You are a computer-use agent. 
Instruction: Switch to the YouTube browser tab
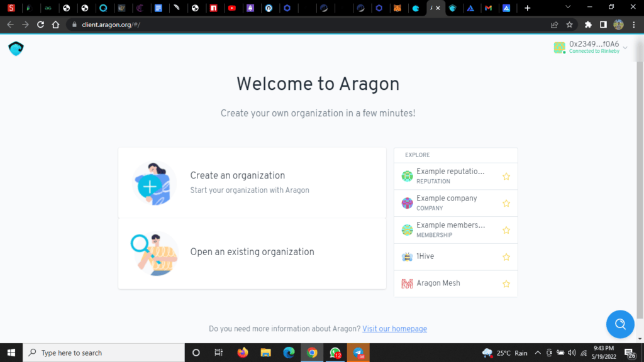(232, 8)
